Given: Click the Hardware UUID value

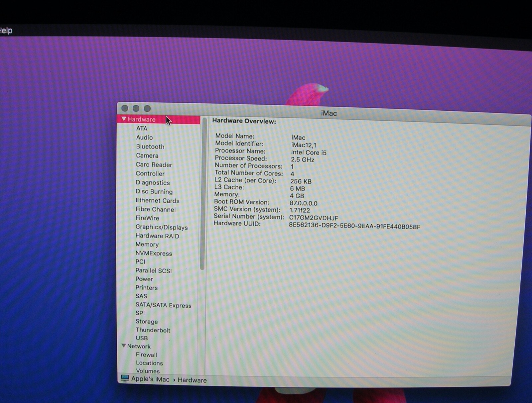Looking at the screenshot, I should pyautogui.click(x=354, y=226).
